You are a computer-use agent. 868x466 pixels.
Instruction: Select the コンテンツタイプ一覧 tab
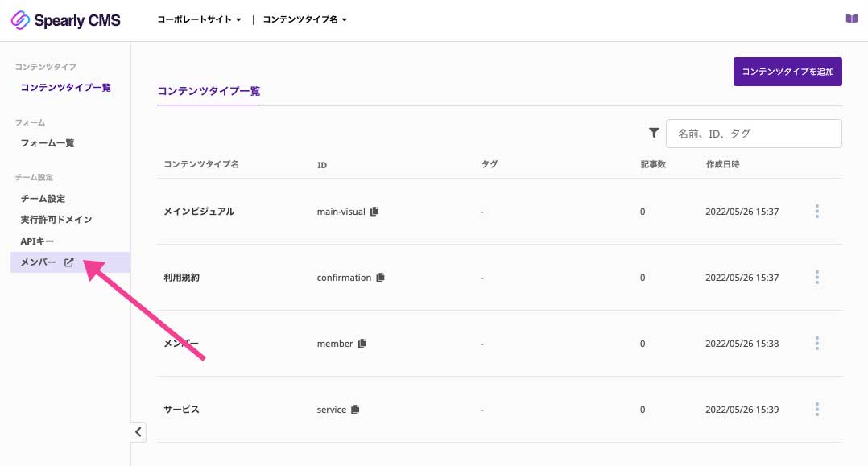click(209, 91)
